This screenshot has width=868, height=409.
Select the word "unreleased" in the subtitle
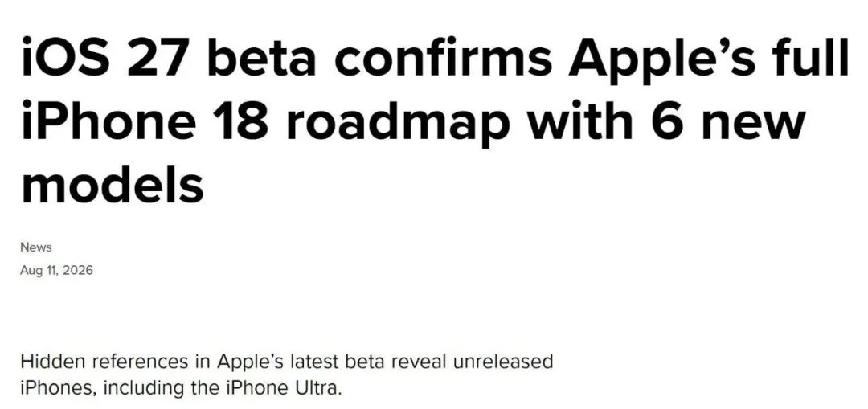point(504,362)
